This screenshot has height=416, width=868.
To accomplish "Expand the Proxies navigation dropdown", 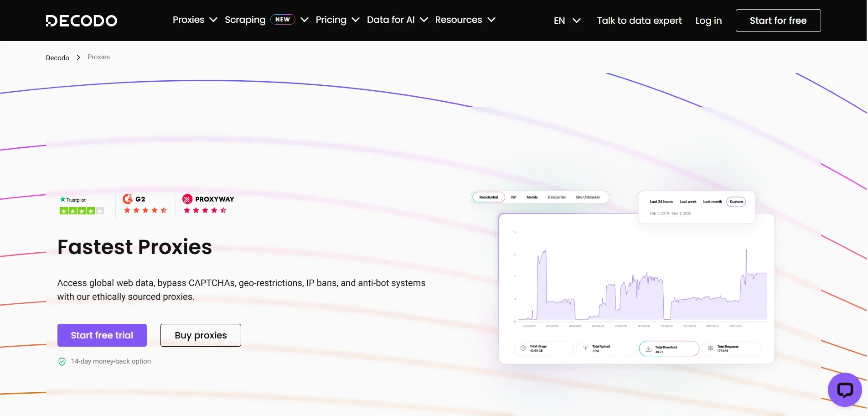I will point(195,20).
